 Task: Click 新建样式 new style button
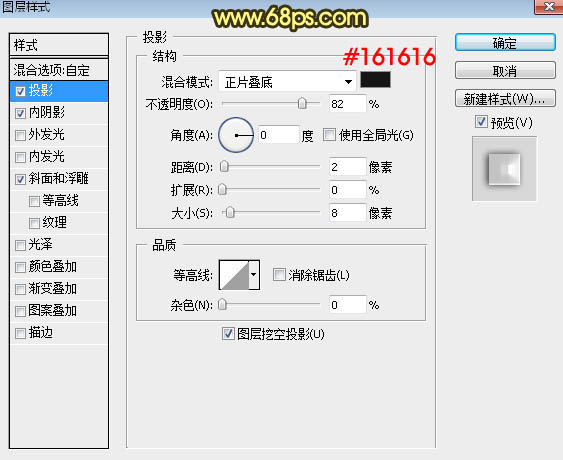[x=505, y=98]
